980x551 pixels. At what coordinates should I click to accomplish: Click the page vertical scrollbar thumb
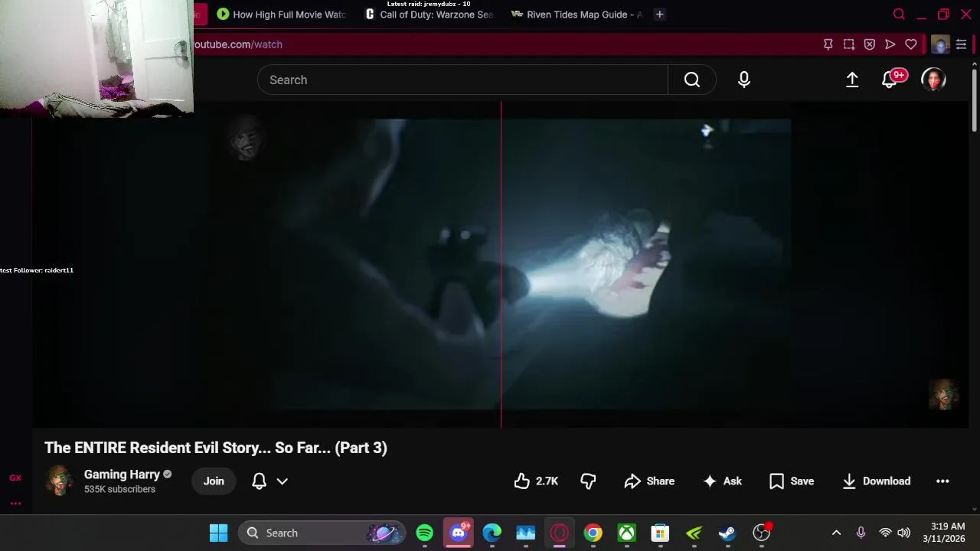pyautogui.click(x=975, y=99)
